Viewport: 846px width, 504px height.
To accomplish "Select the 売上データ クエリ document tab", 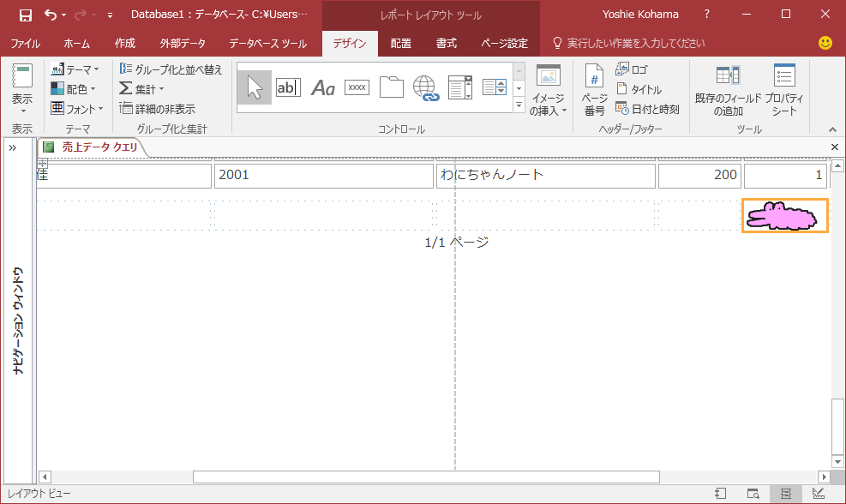I will (x=91, y=147).
